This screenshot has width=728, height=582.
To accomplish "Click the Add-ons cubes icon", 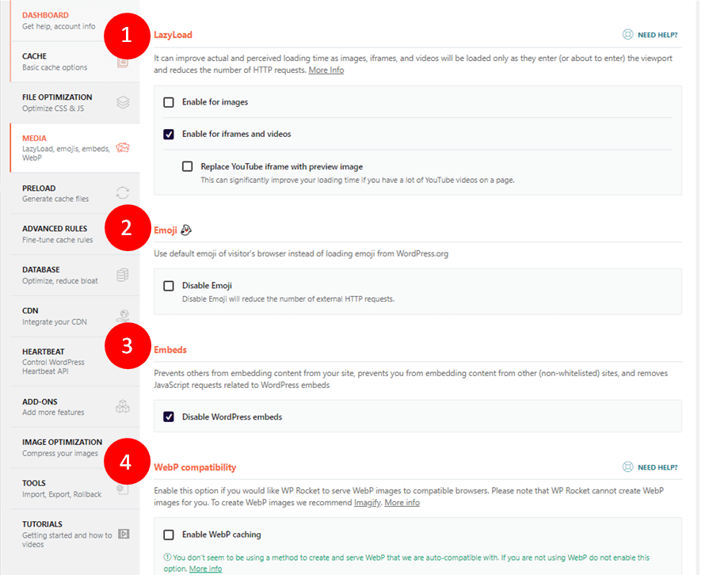I will 123,406.
